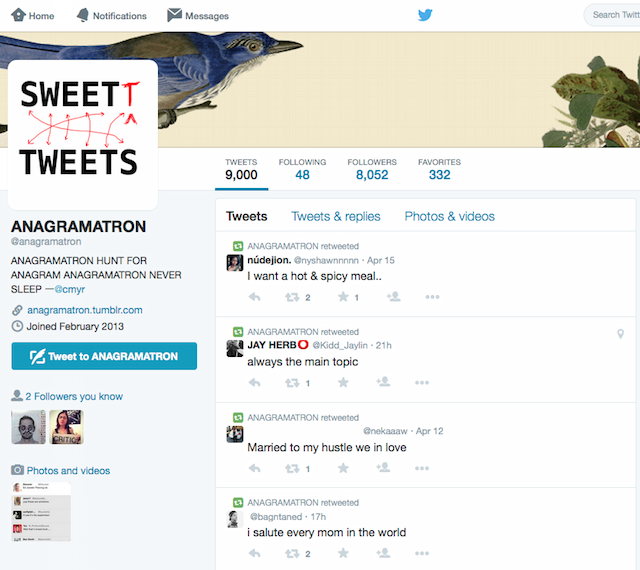
Task: Switch to Photos & videos tab
Action: click(x=449, y=216)
